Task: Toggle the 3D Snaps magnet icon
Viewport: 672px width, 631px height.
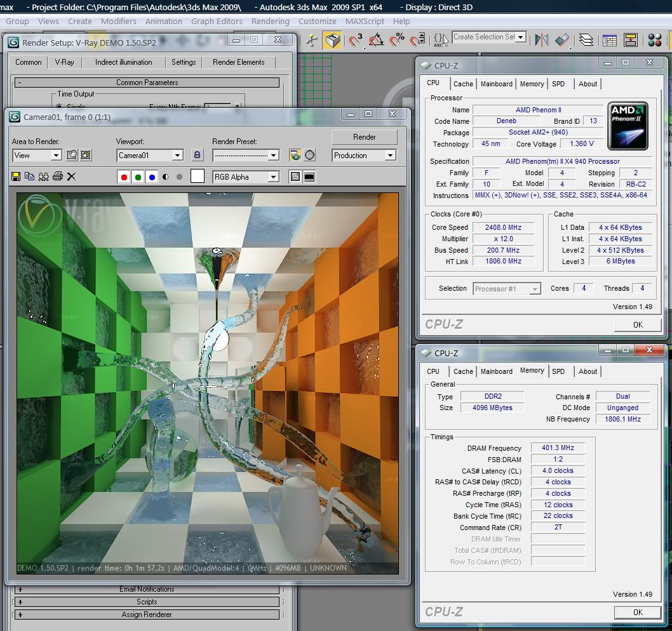Action: point(355,40)
